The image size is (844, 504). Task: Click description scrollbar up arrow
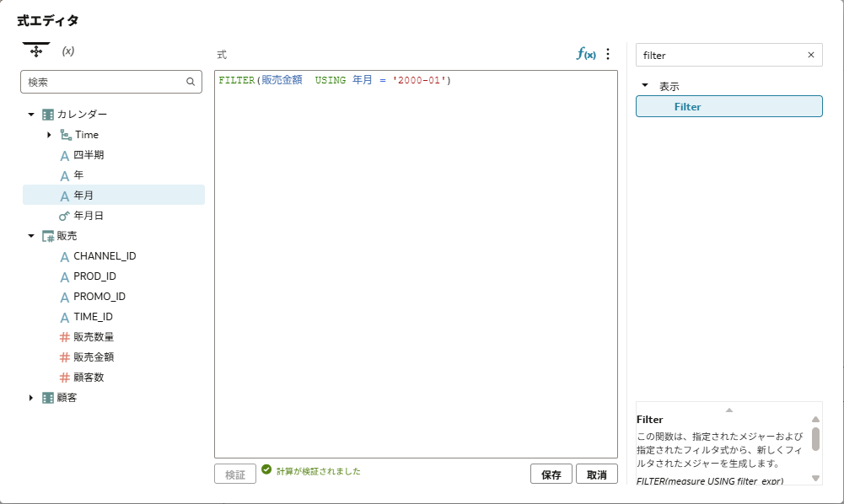816,420
